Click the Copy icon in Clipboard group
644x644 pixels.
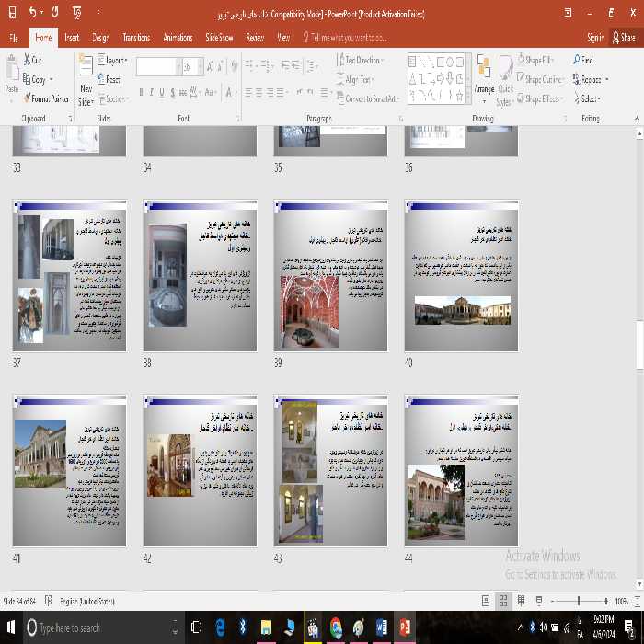34,80
